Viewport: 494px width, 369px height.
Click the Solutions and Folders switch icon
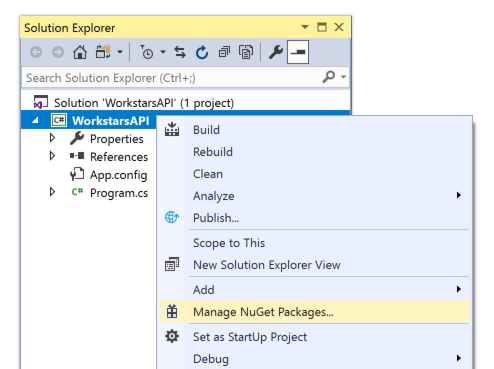pos(103,52)
